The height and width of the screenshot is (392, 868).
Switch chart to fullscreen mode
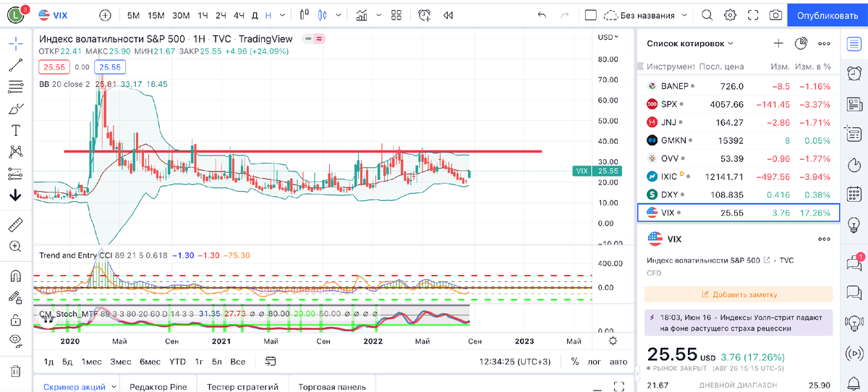click(x=753, y=15)
